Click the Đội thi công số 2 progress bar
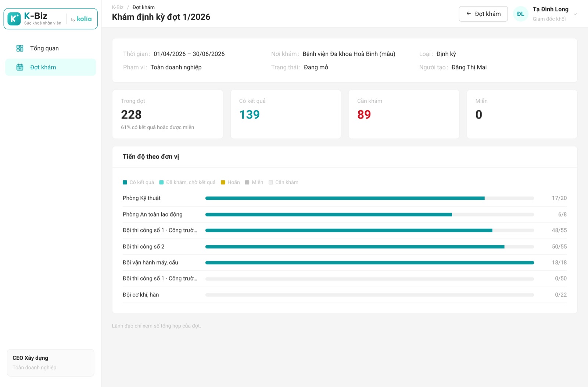Image resolution: width=588 pixels, height=387 pixels. tap(370, 247)
